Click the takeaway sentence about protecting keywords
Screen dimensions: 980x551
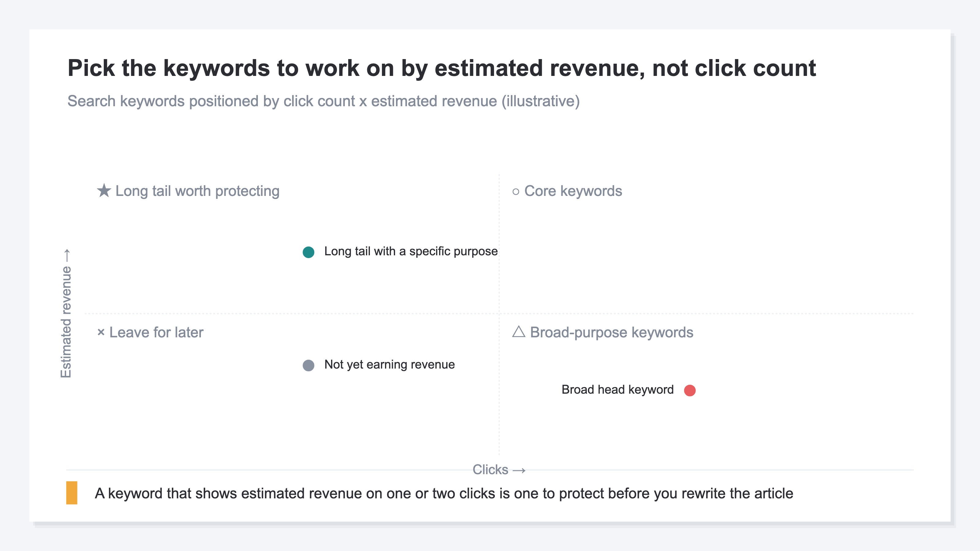tap(444, 493)
